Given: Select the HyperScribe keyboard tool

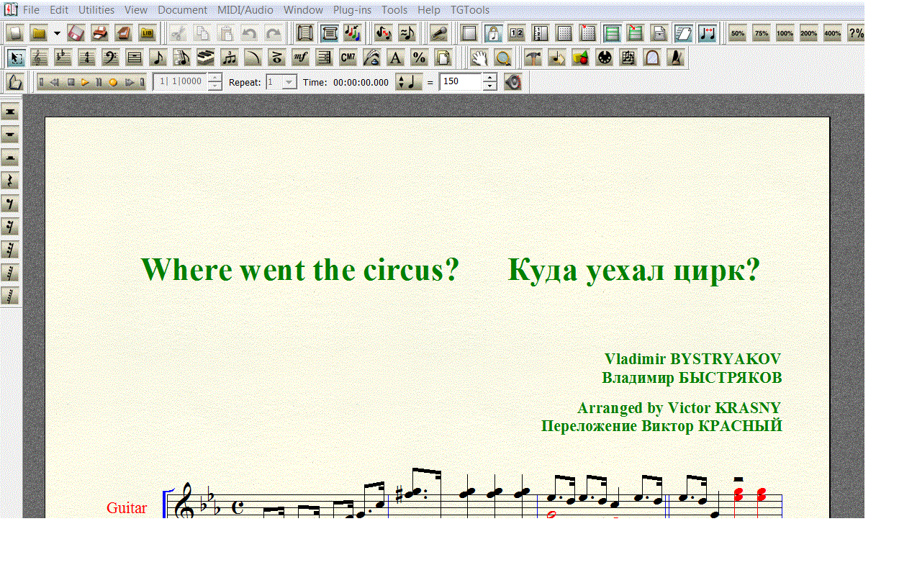Looking at the screenshot, I should [x=206, y=58].
